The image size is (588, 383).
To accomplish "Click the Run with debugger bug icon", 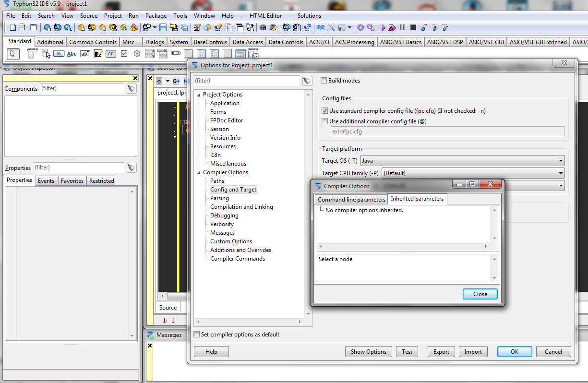I will point(392,28).
